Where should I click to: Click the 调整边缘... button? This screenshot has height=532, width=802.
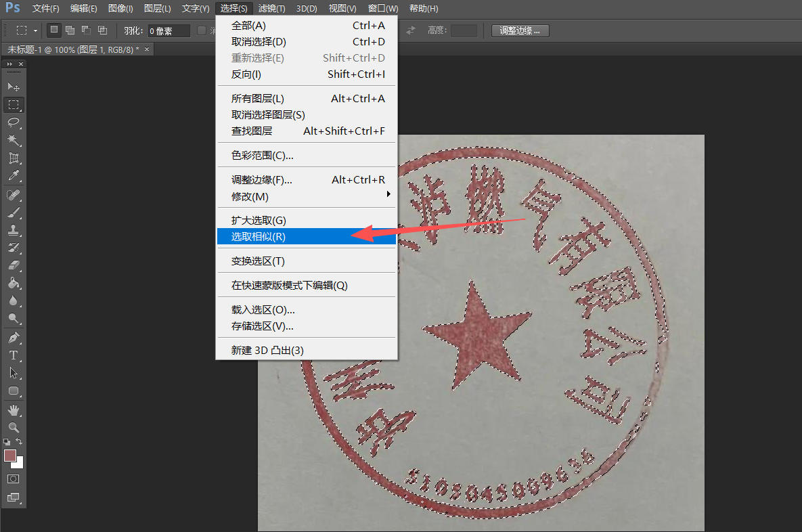point(520,30)
